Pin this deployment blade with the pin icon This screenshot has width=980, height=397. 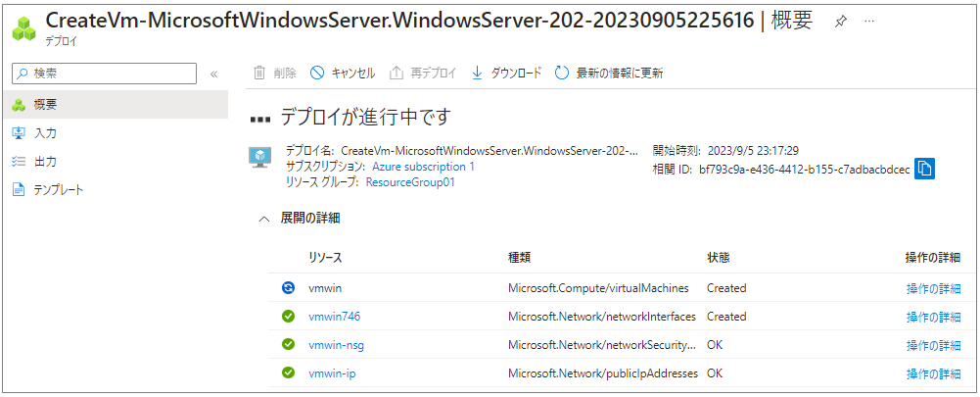click(841, 22)
